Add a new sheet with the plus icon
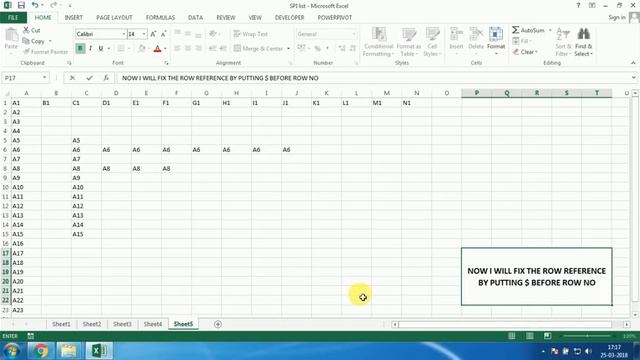This screenshot has height=360, width=640. pyautogui.click(x=218, y=324)
